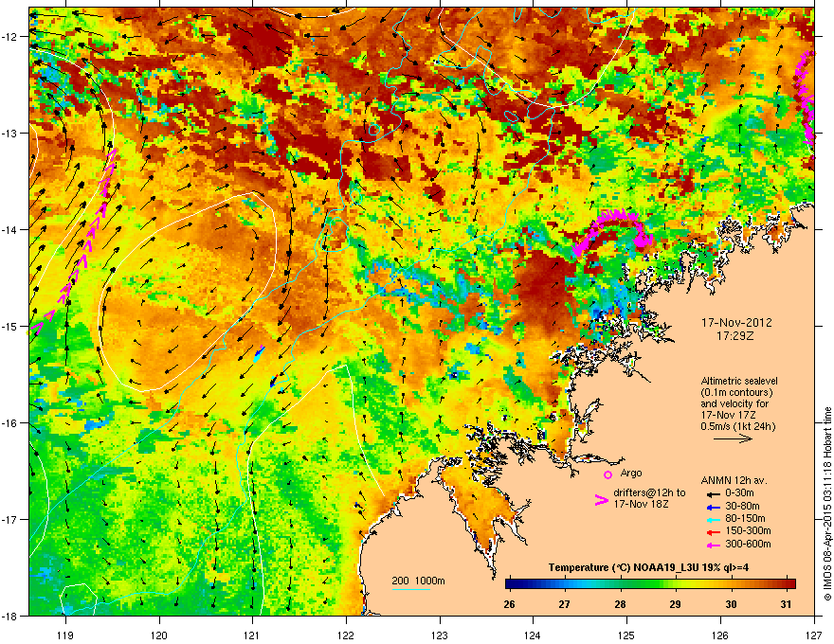Click the '(0.1m contours)' text line
834x644 pixels.
[736, 393]
